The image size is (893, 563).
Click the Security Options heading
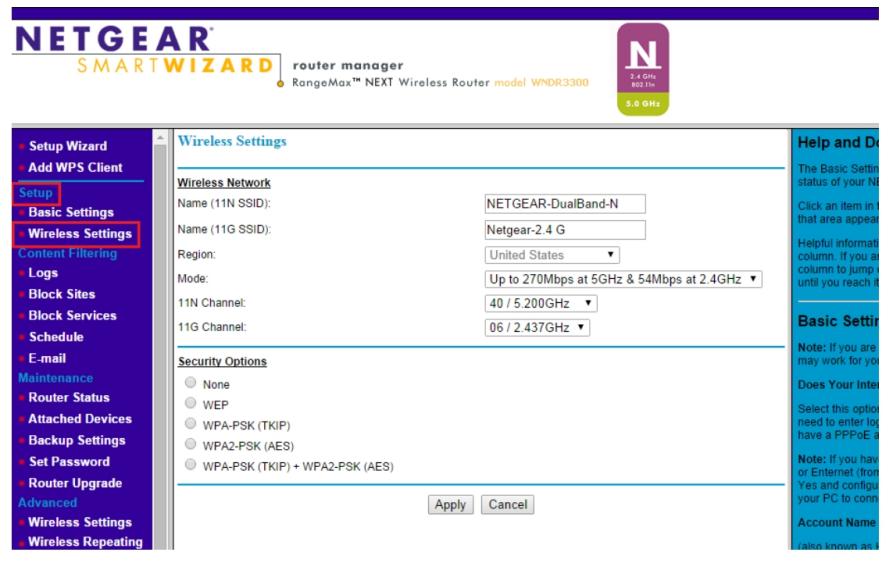[222, 361]
